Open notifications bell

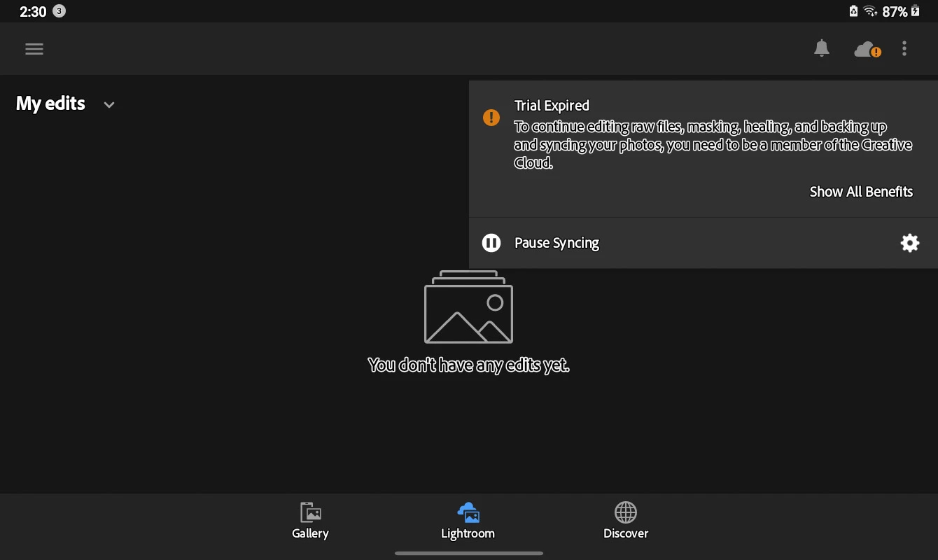click(821, 48)
